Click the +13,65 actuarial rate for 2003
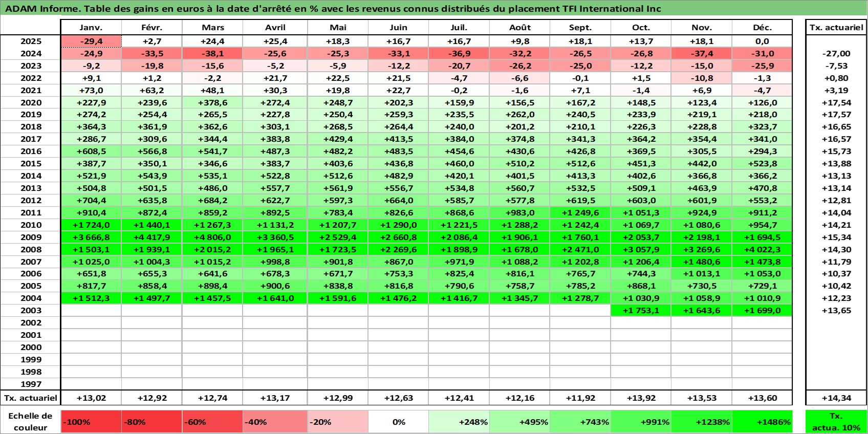Image resolution: width=868 pixels, height=434 pixels. click(836, 311)
